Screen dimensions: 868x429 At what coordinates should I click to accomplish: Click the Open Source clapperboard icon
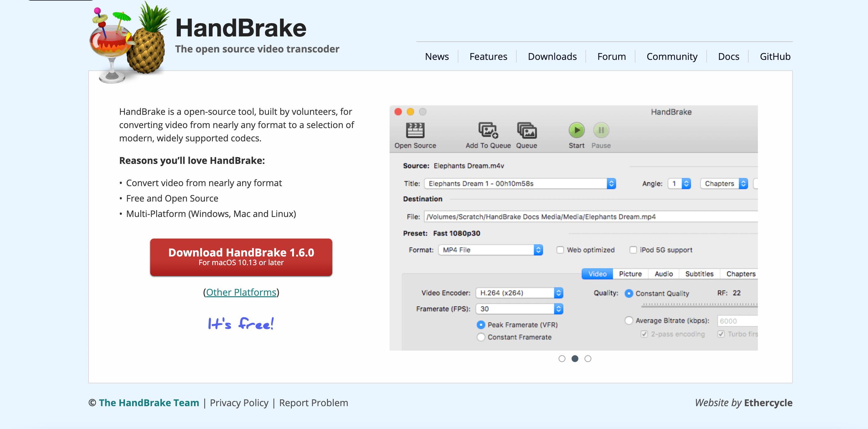[415, 130]
